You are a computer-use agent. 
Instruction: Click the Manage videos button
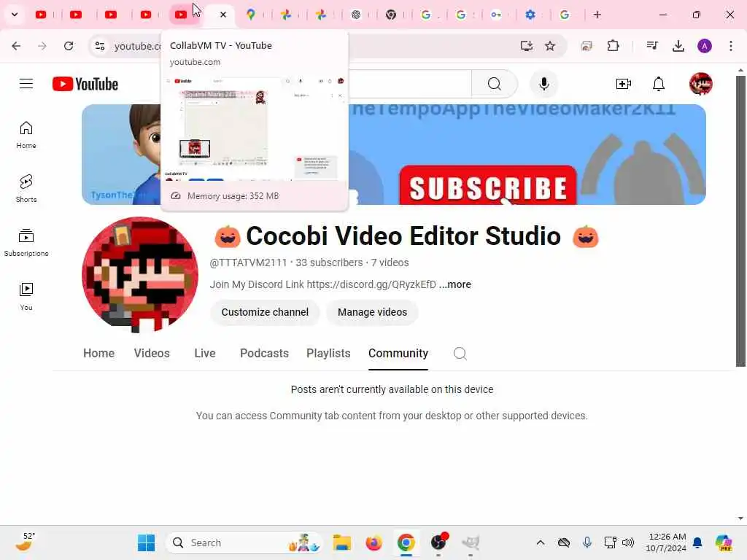373,312
